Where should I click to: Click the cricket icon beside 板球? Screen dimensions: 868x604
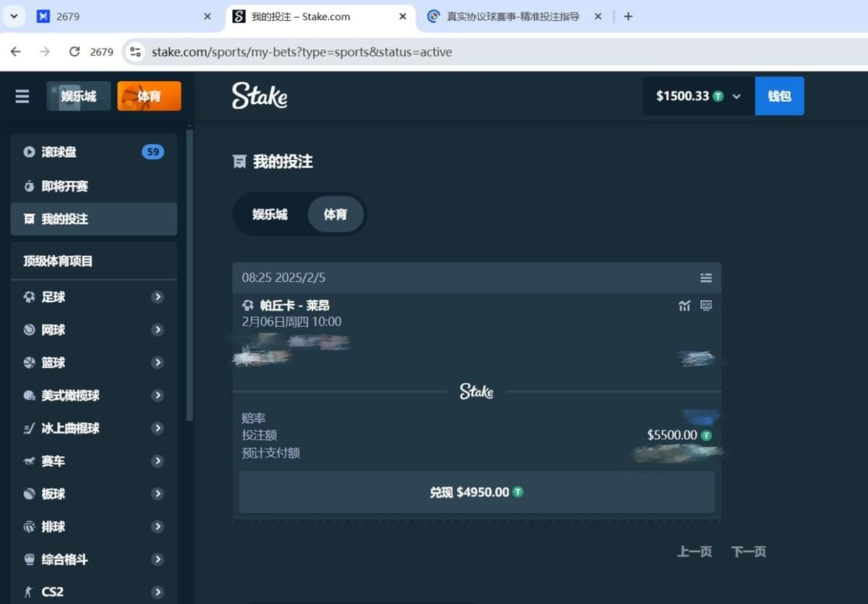29,494
